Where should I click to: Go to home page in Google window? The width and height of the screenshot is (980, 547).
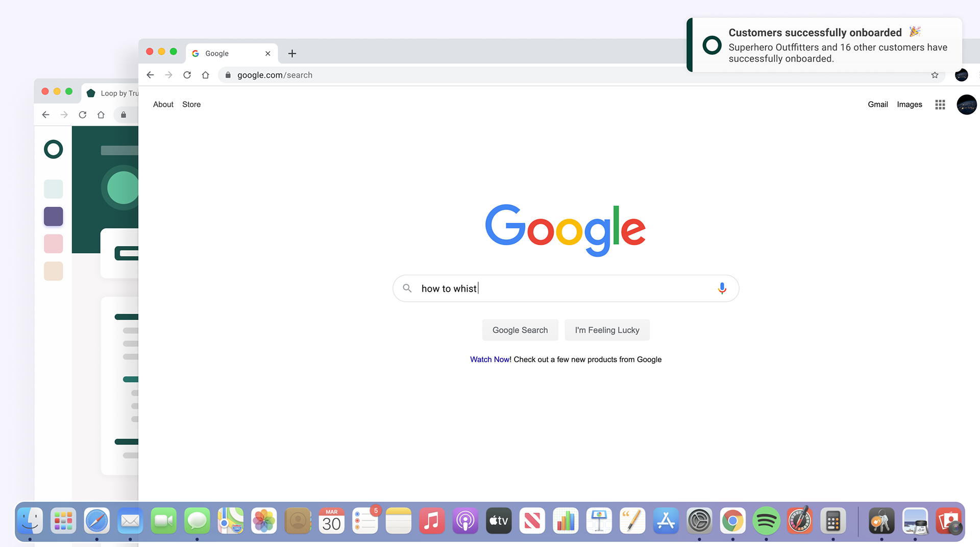pyautogui.click(x=206, y=75)
